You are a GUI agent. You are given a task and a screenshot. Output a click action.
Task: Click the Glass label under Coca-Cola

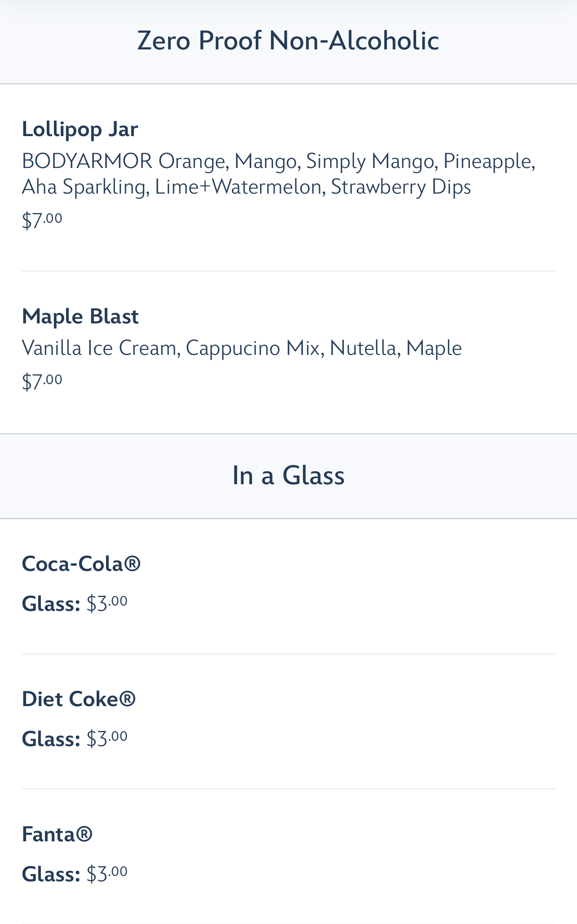[x=51, y=604]
